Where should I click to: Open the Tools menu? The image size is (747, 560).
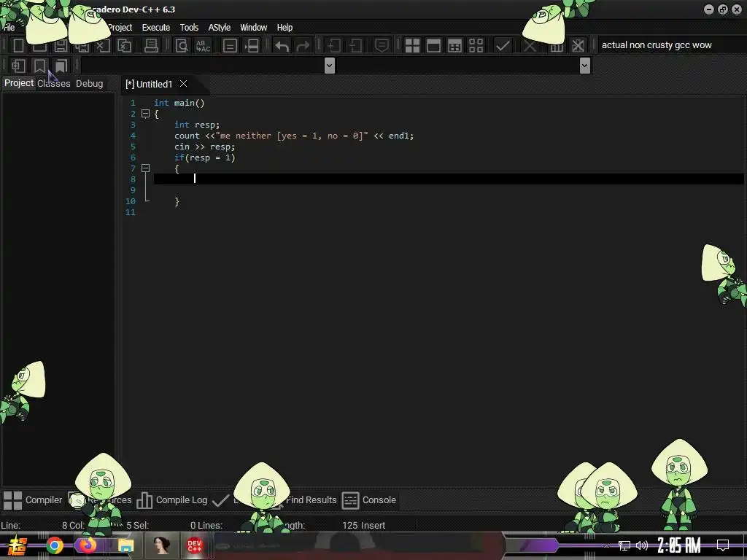[x=189, y=28]
